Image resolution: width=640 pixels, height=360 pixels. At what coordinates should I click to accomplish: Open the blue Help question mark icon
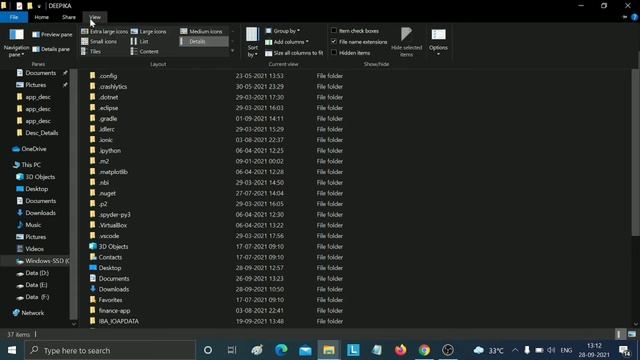point(634,17)
